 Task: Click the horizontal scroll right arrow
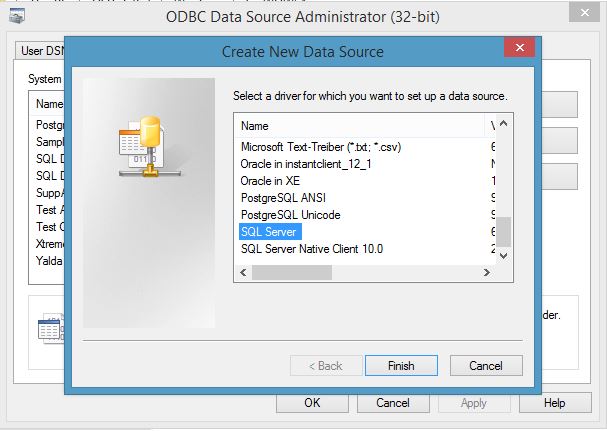click(x=487, y=273)
